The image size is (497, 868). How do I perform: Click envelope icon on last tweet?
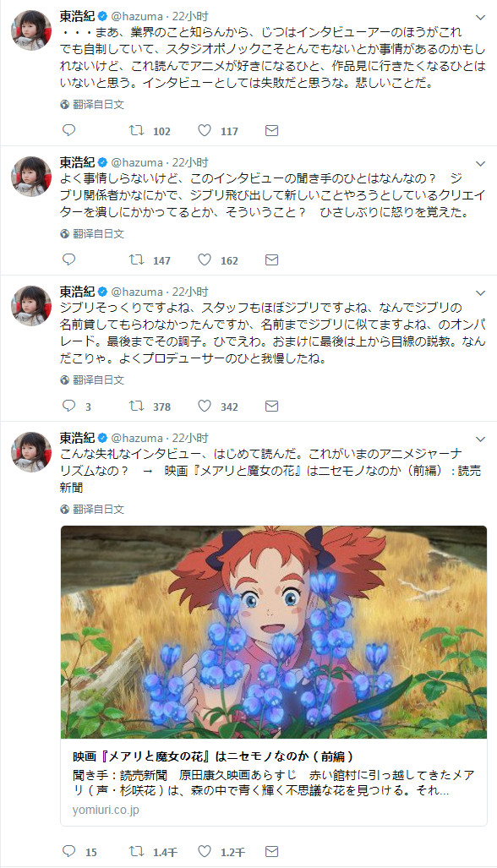(x=271, y=851)
